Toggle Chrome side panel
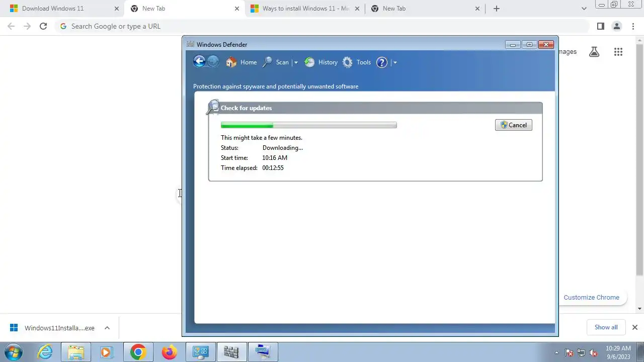 [600, 26]
